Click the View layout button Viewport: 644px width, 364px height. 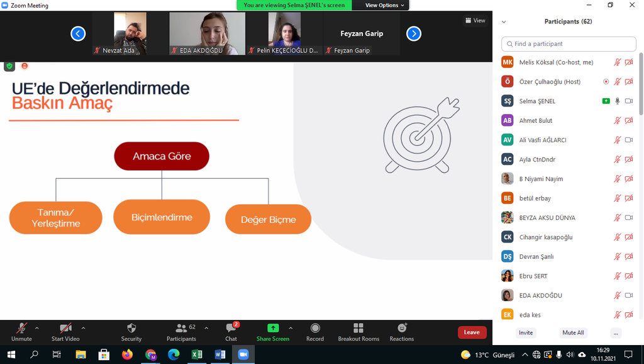475,21
